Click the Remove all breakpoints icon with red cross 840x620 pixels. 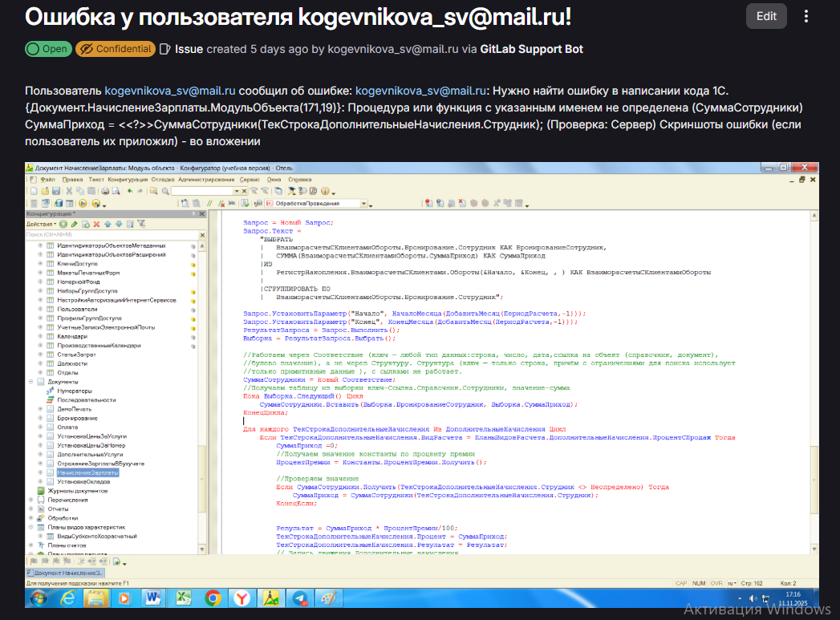tap(462, 204)
